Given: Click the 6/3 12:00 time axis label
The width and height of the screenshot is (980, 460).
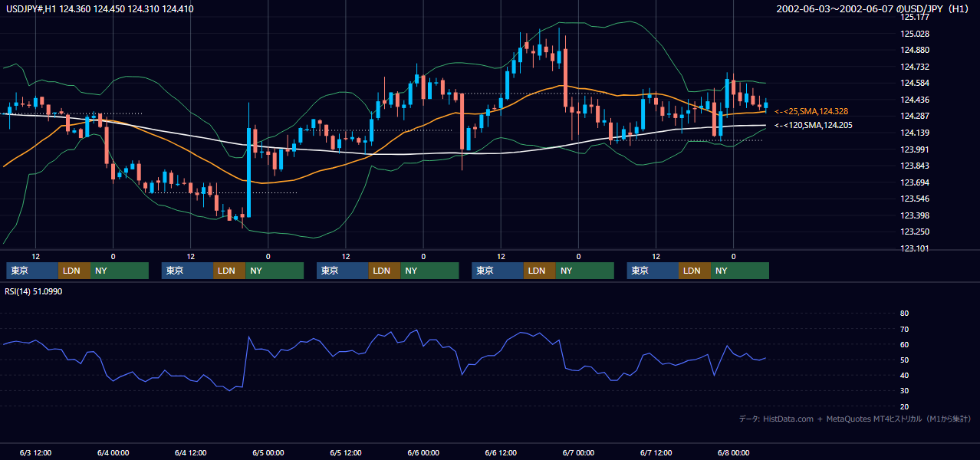Looking at the screenshot, I should 35,452.
